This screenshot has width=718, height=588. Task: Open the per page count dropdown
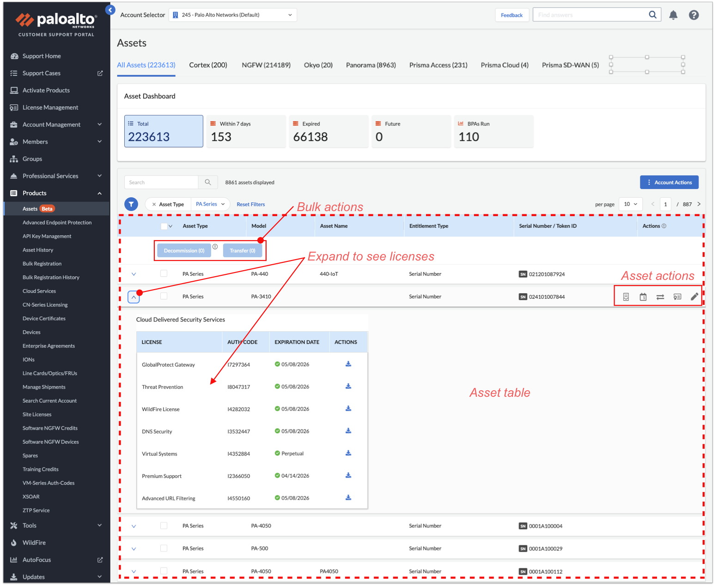pos(630,204)
